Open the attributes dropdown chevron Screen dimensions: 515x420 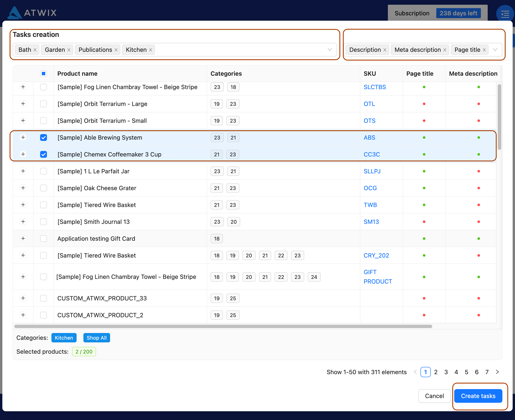pyautogui.click(x=495, y=50)
